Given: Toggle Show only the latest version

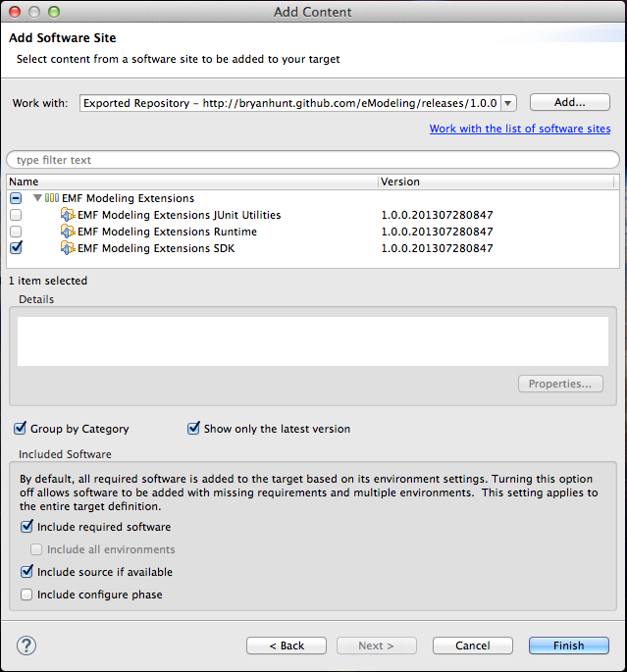Looking at the screenshot, I should (x=193, y=428).
